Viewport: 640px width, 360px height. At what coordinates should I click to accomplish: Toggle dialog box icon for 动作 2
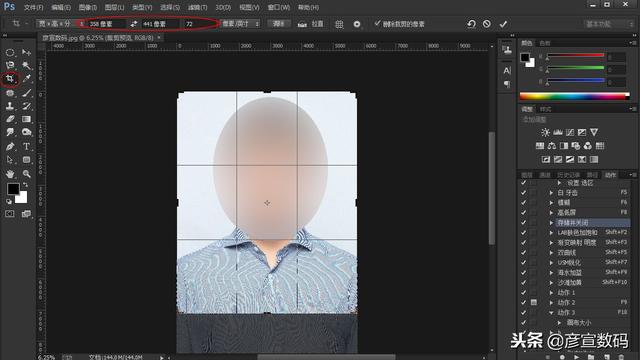pyautogui.click(x=533, y=302)
